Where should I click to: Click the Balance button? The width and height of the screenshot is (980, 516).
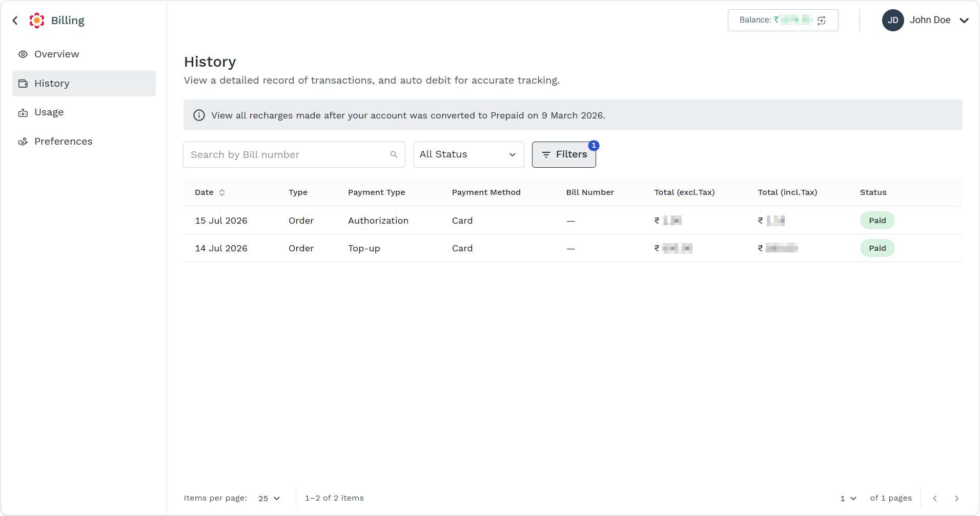click(783, 20)
